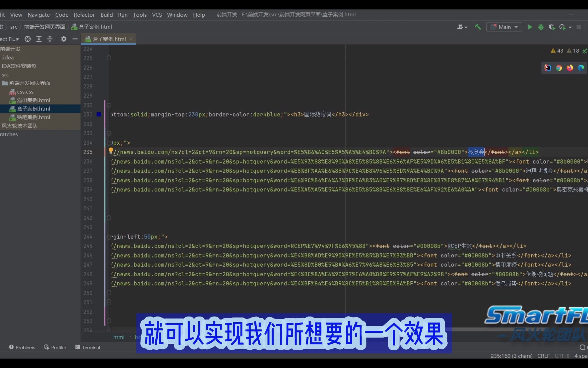This screenshot has height=368, width=588.
Task: Expand the 盒子案例.html file tree
Action: [x=33, y=108]
